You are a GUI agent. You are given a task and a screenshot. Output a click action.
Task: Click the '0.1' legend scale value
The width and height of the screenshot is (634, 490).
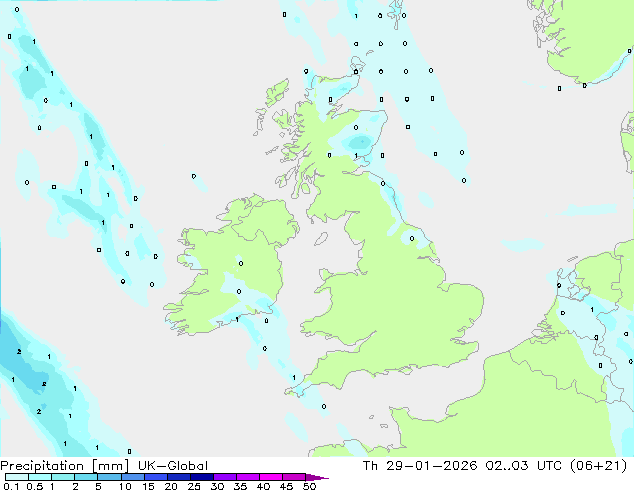click(x=11, y=486)
